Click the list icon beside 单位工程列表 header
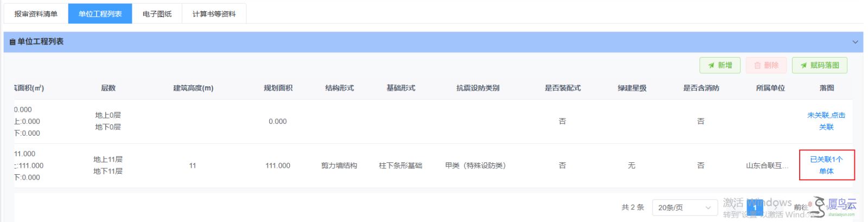868x222 pixels. point(12,42)
